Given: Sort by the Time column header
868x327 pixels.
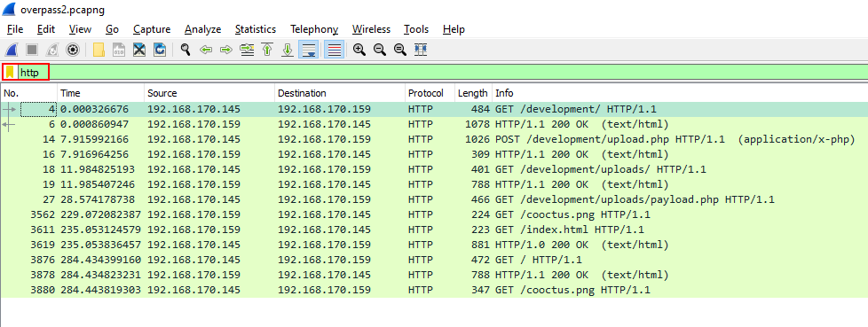Looking at the screenshot, I should click(101, 93).
